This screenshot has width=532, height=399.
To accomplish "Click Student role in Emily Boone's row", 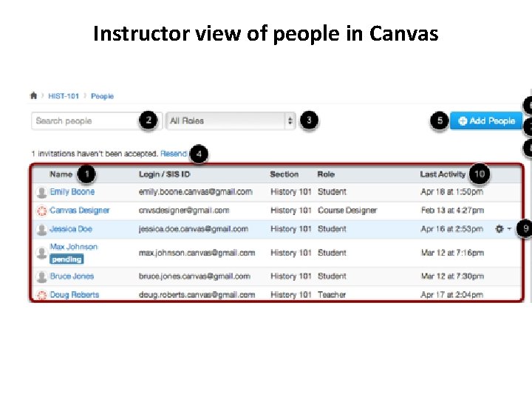I will coord(332,191).
